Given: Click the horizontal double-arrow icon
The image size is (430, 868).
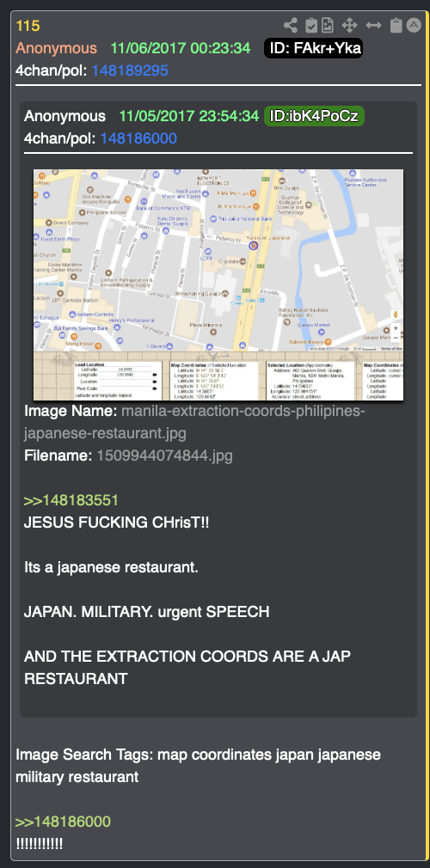Looking at the screenshot, I should tap(373, 25).
